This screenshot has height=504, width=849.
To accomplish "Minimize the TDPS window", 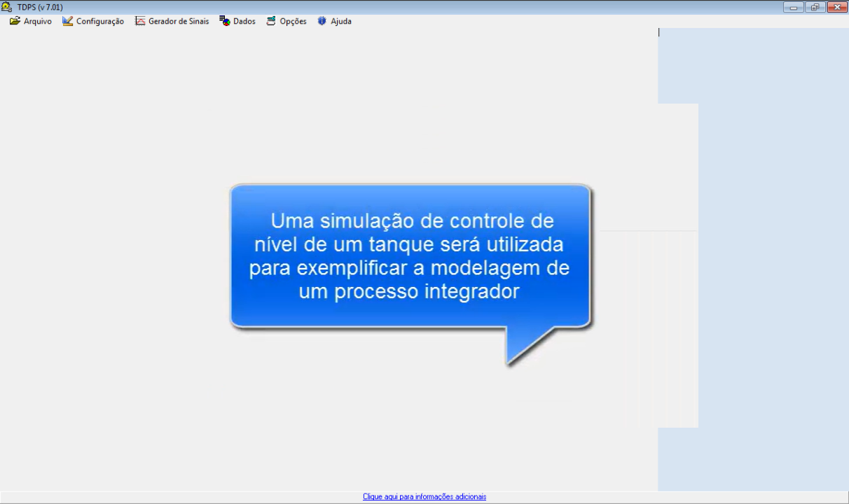I will pos(794,7).
